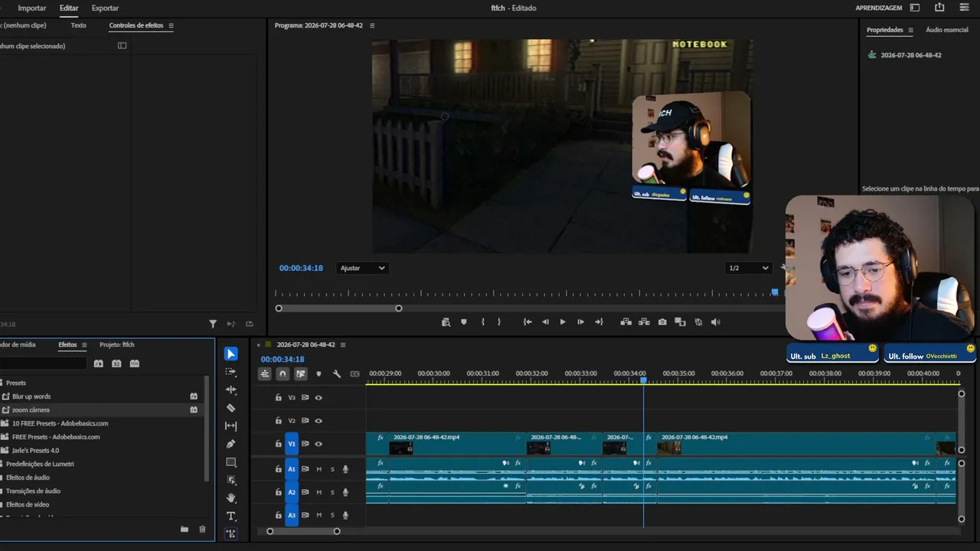Open the comparison view button
The image size is (980, 551).
coord(680,322)
